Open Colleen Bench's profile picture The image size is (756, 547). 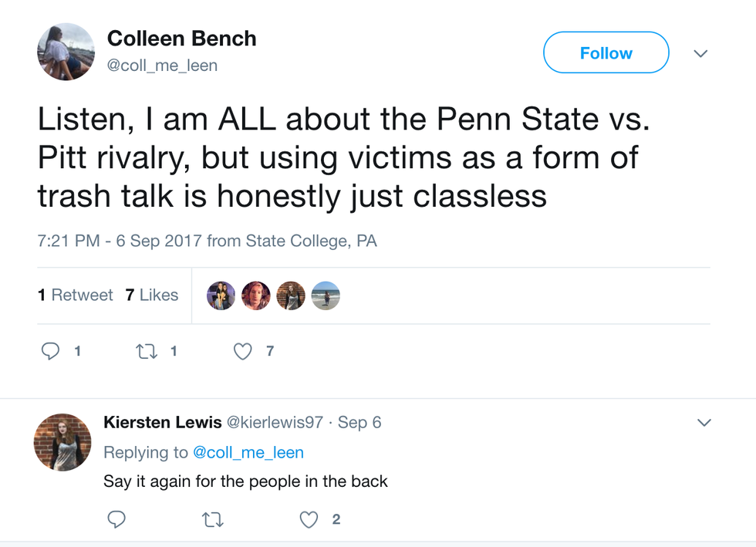[x=66, y=52]
